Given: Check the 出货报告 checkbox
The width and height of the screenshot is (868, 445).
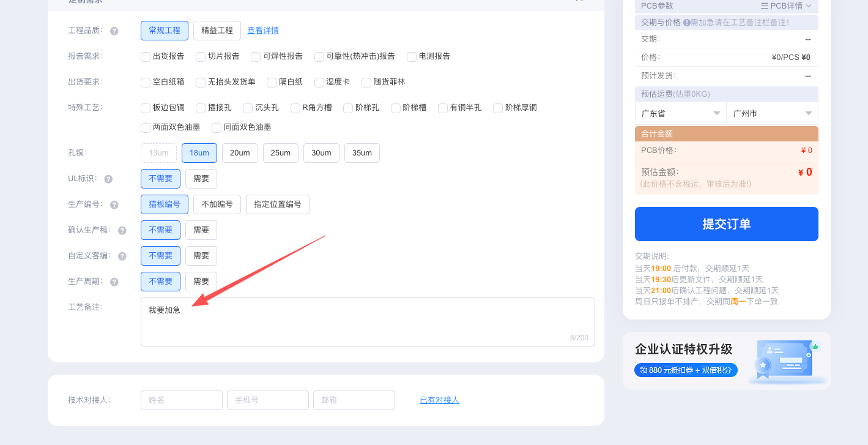Looking at the screenshot, I should (x=146, y=57).
